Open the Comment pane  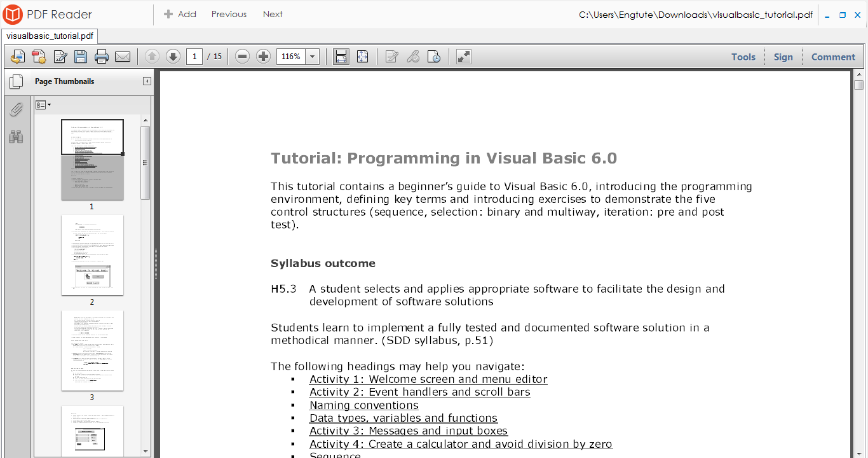coord(833,57)
